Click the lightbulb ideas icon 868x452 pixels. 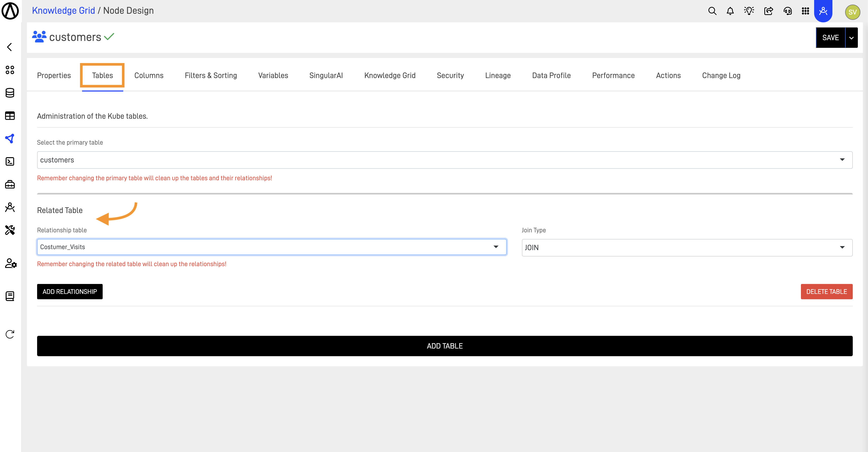tap(749, 11)
